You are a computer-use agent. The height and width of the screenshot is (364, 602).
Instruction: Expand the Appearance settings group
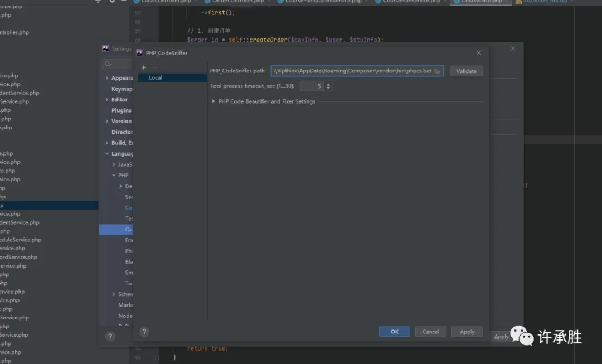(x=106, y=78)
